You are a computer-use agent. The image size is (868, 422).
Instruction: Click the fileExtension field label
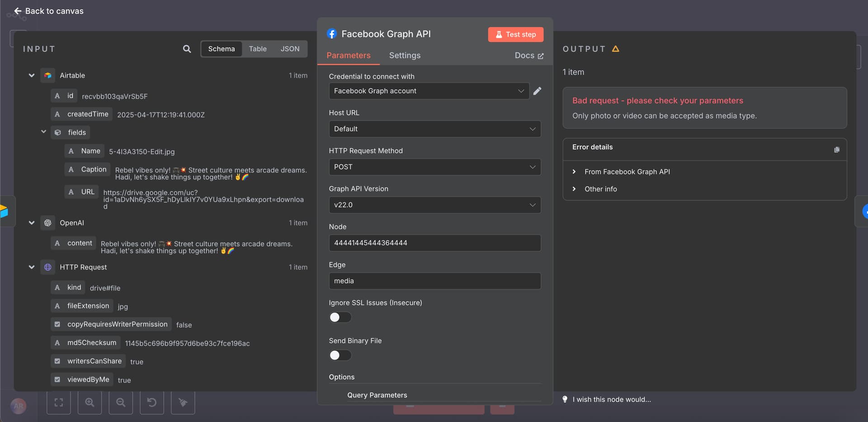point(82,306)
